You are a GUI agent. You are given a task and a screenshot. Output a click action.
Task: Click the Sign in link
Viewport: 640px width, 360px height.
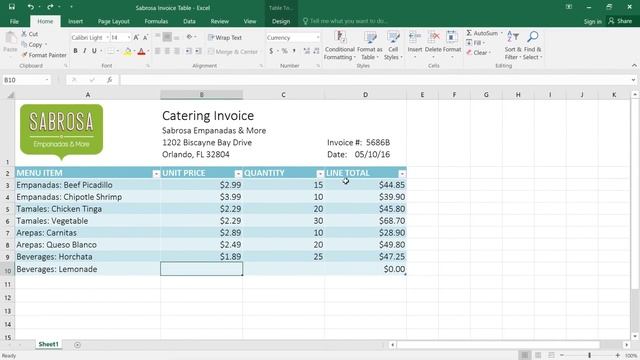tap(593, 21)
